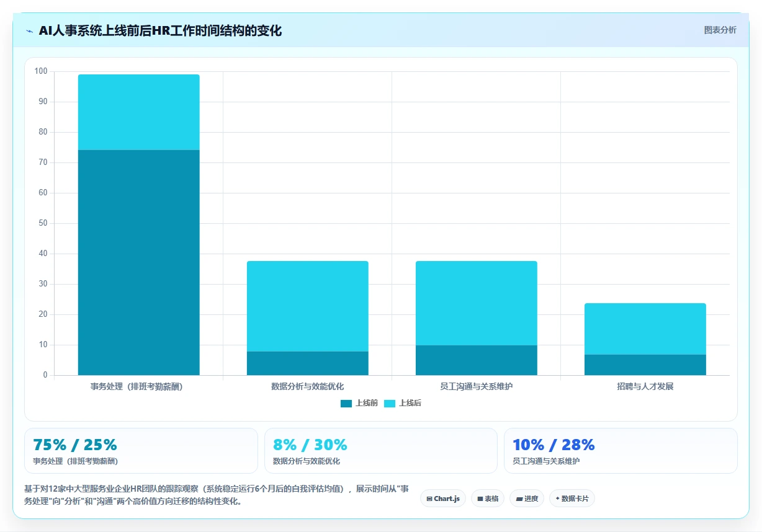Toggle the 上线前 legend color box
The width and height of the screenshot is (762, 532).
point(346,403)
